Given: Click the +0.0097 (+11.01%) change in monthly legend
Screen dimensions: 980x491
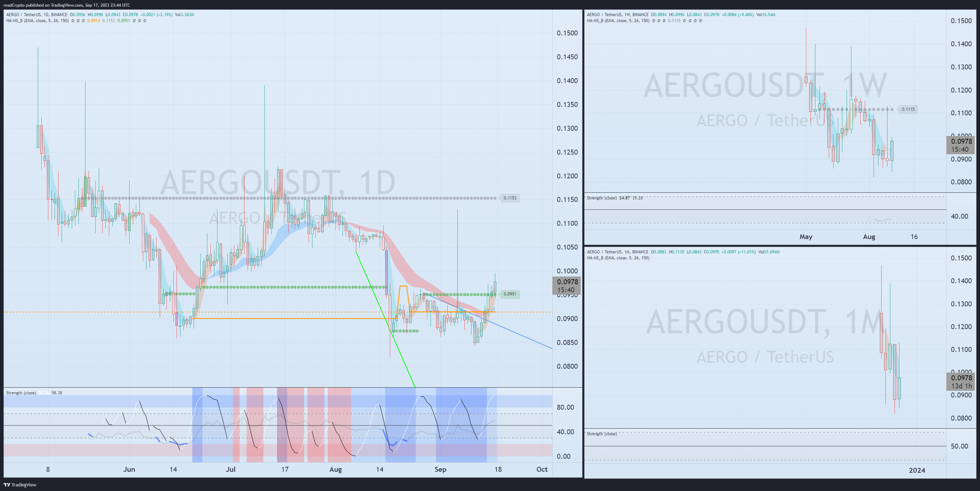Looking at the screenshot, I should click(x=738, y=252).
